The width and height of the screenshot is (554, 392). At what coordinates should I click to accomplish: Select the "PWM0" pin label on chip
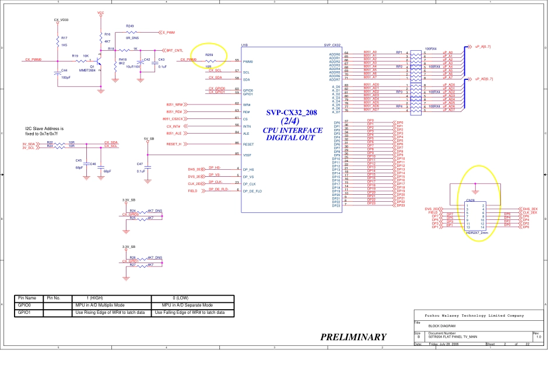(248, 62)
